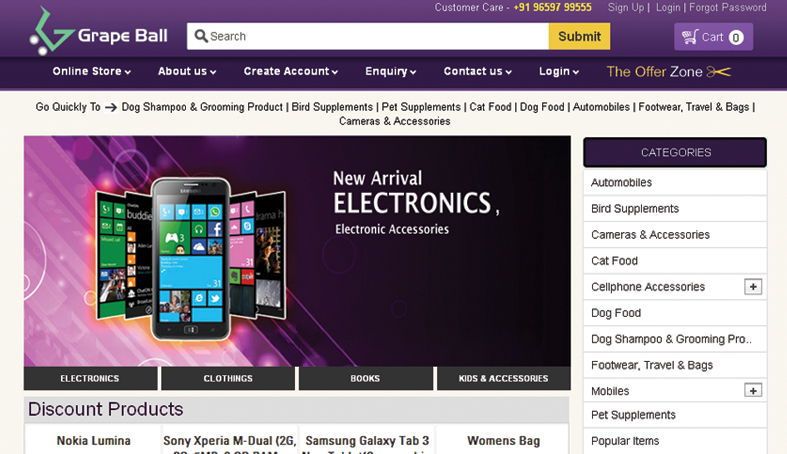Image resolution: width=787 pixels, height=454 pixels.
Task: Open the Enquiry dropdown menu
Action: point(390,71)
